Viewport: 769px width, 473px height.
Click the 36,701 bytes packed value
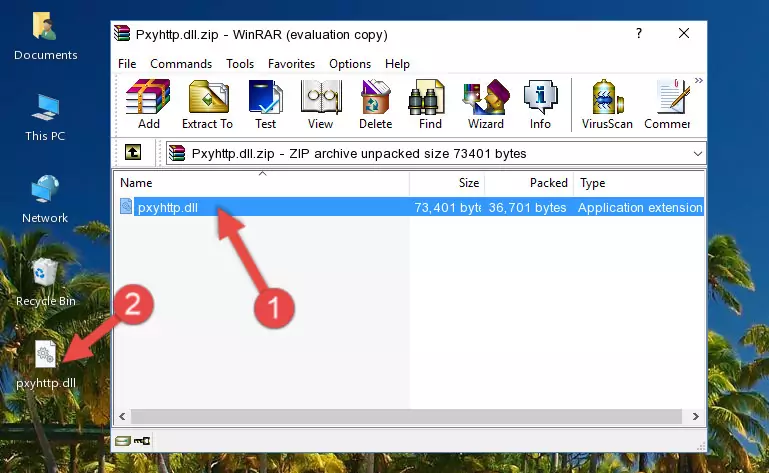(x=527, y=208)
